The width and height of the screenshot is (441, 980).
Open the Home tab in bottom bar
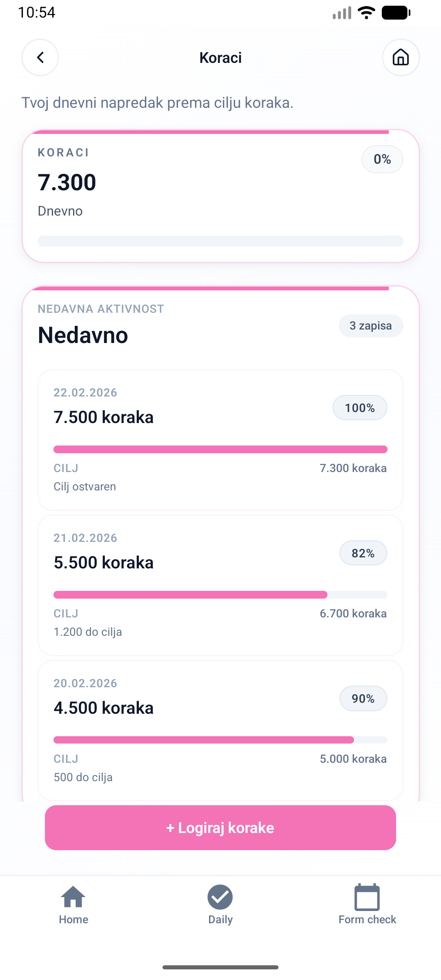(x=73, y=904)
